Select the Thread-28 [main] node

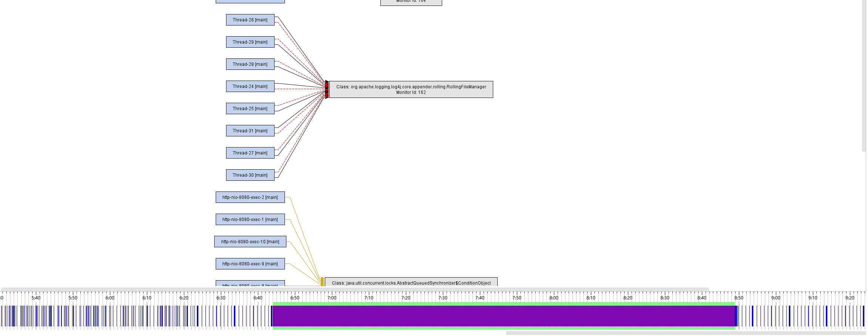[x=250, y=64]
